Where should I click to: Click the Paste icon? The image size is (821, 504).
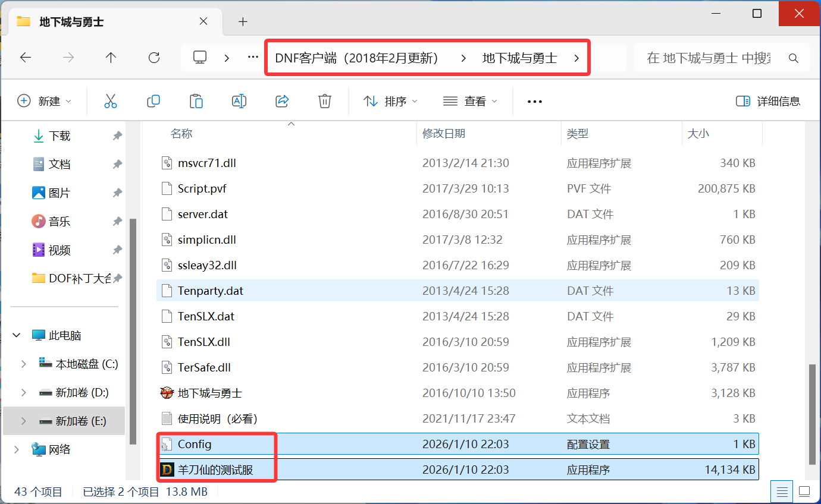[196, 101]
